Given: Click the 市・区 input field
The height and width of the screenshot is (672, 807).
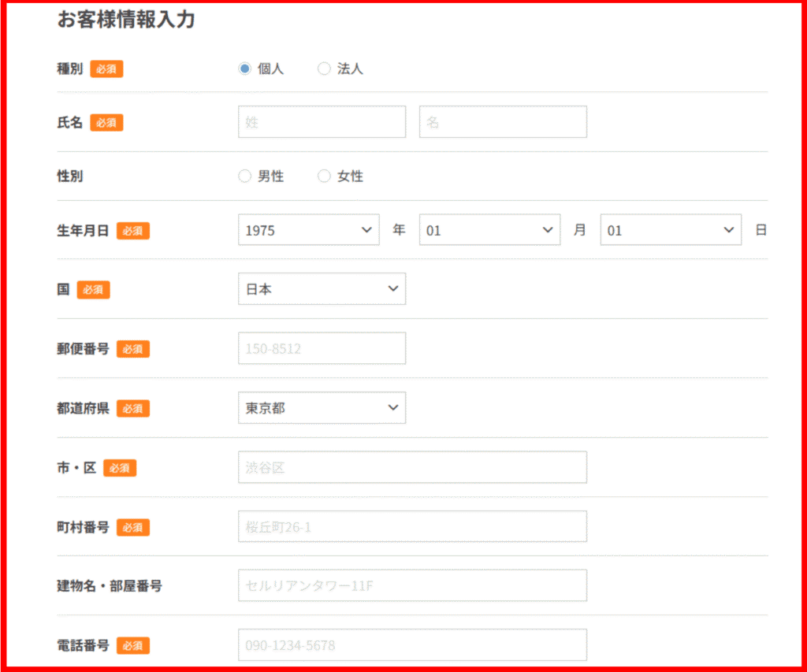Looking at the screenshot, I should click(412, 467).
